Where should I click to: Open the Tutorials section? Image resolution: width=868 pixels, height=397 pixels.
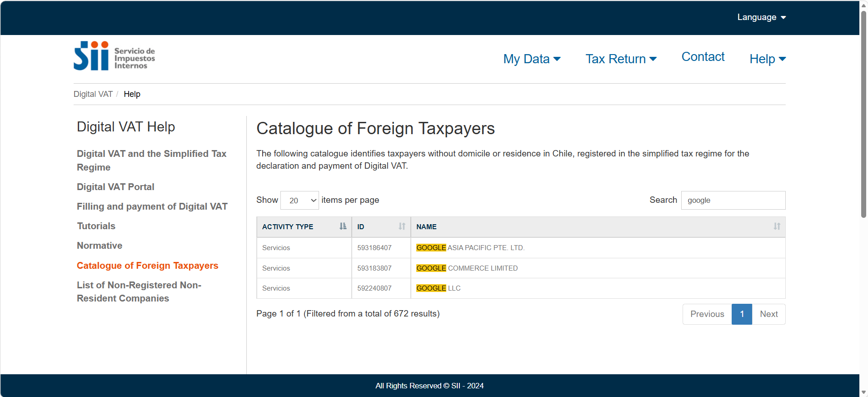96,226
